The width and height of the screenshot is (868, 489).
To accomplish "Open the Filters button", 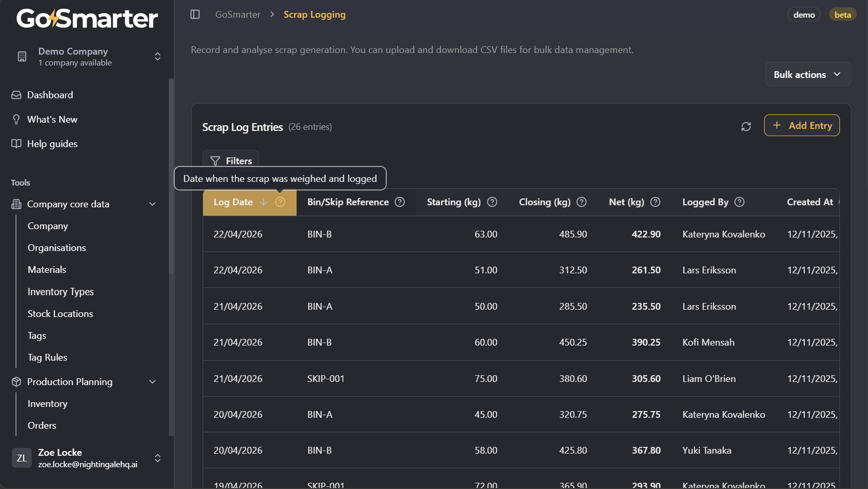I will pos(231,161).
